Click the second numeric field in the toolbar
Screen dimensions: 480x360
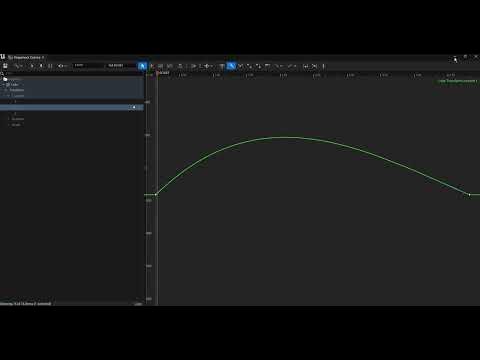pyautogui.click(x=121, y=66)
